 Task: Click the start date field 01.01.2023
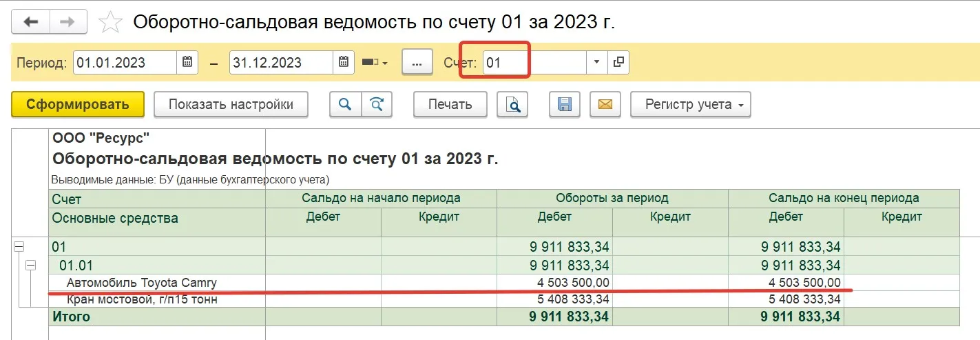(124, 62)
